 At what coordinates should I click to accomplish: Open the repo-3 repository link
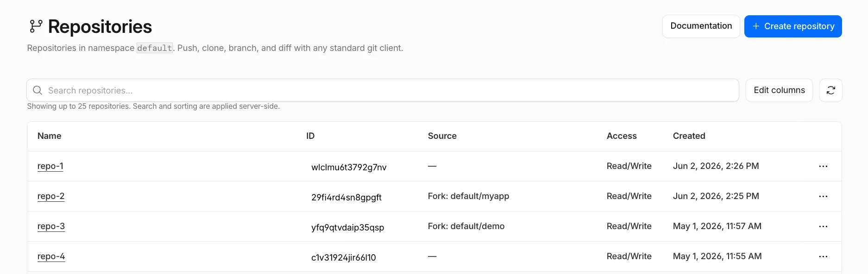[x=51, y=226]
